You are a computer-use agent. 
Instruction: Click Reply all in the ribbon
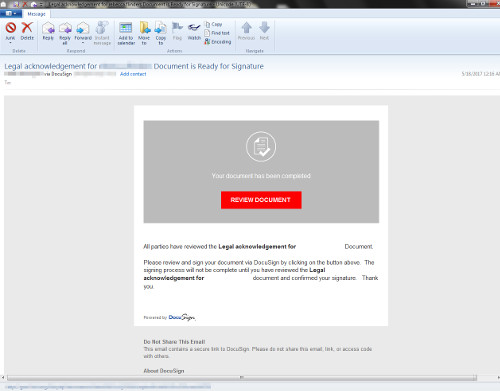click(x=65, y=33)
